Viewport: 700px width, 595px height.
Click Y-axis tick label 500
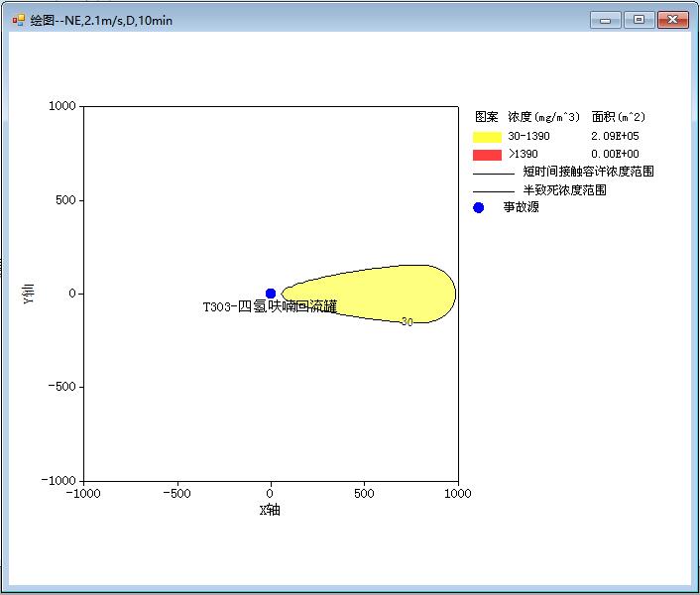click(x=65, y=200)
